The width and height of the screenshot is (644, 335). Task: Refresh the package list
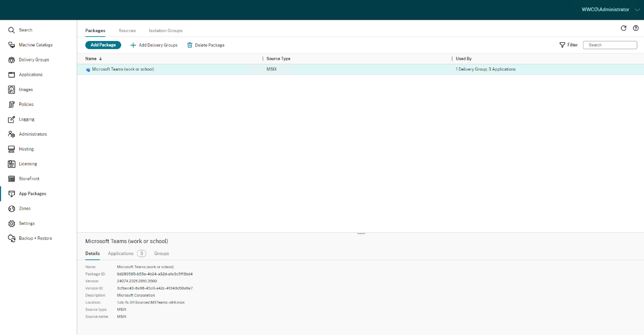(623, 28)
